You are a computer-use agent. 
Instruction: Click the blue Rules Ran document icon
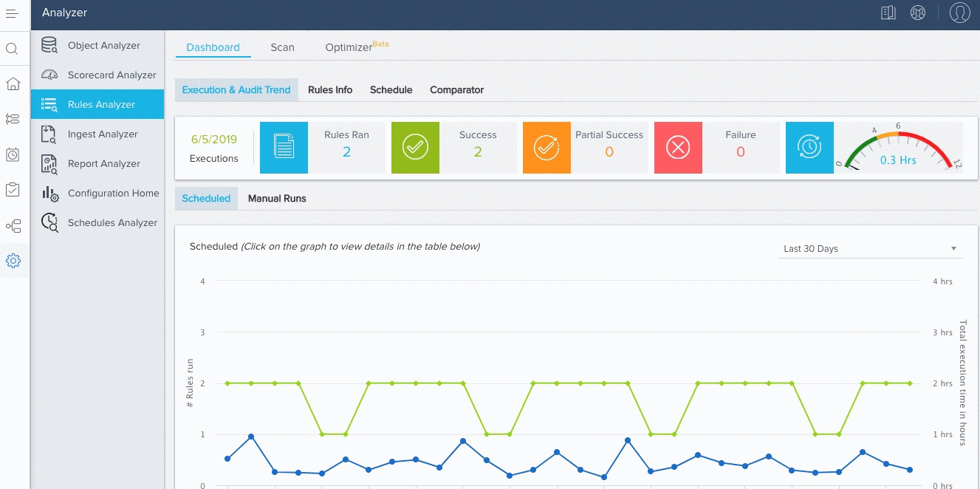tap(284, 148)
